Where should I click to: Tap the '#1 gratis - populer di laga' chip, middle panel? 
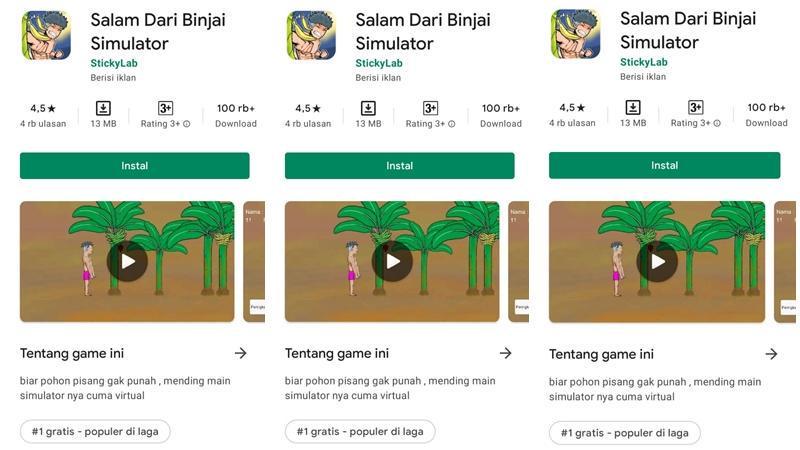point(360,432)
